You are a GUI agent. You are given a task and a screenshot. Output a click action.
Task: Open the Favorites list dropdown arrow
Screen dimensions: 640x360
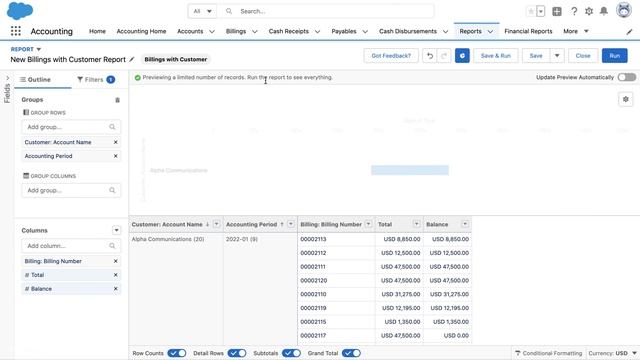541,11
